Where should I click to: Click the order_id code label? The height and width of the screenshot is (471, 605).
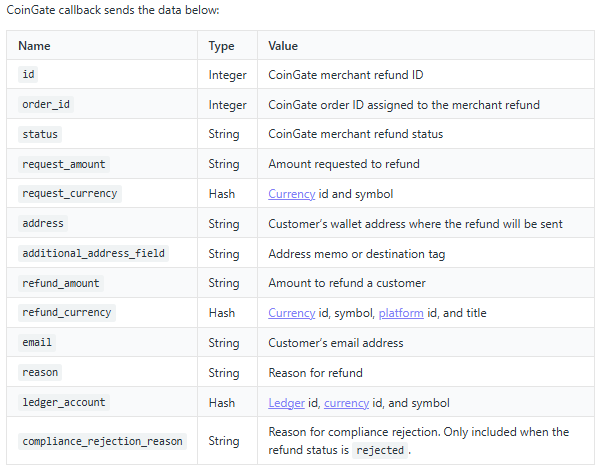pyautogui.click(x=46, y=105)
